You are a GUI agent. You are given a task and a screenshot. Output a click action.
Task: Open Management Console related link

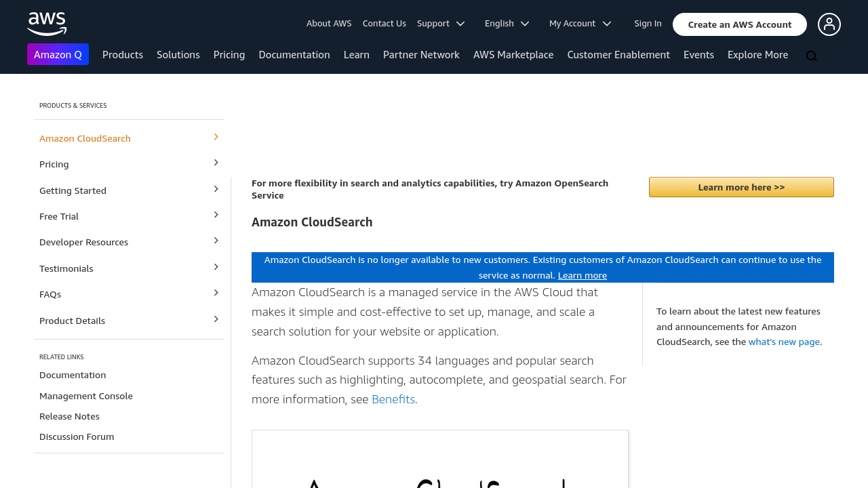click(86, 396)
